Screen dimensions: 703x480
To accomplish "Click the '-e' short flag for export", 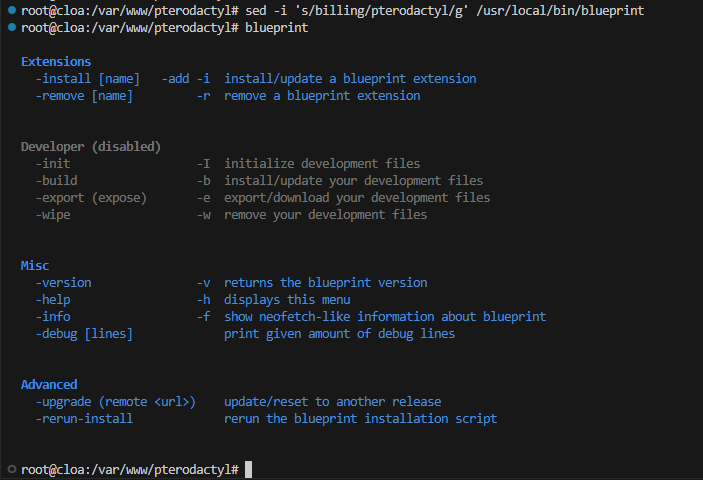I will [x=203, y=198].
